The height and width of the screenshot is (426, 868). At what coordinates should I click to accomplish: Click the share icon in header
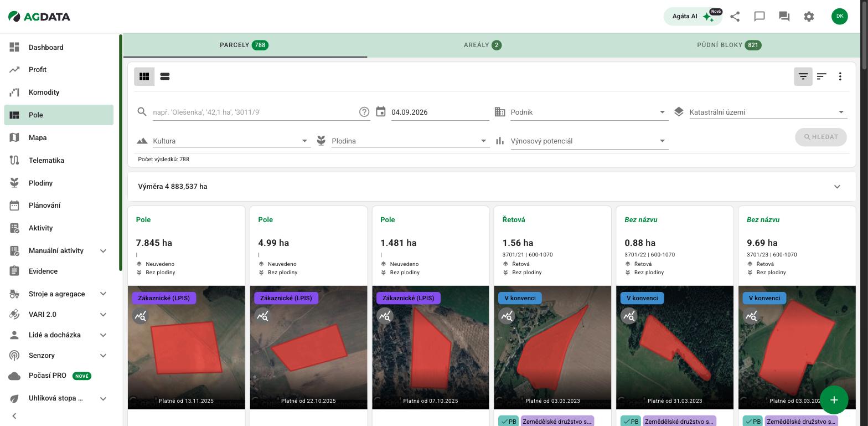coord(735,17)
